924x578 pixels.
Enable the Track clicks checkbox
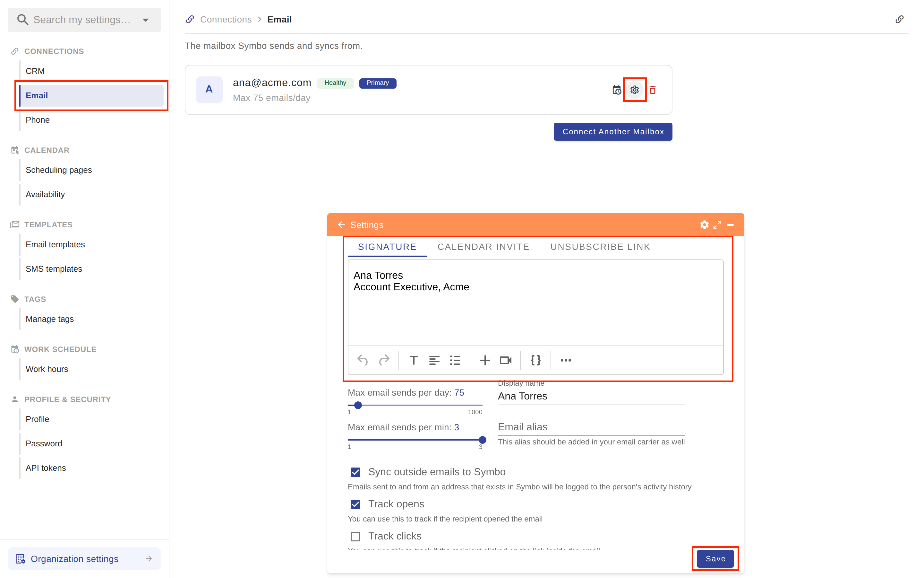(x=355, y=536)
